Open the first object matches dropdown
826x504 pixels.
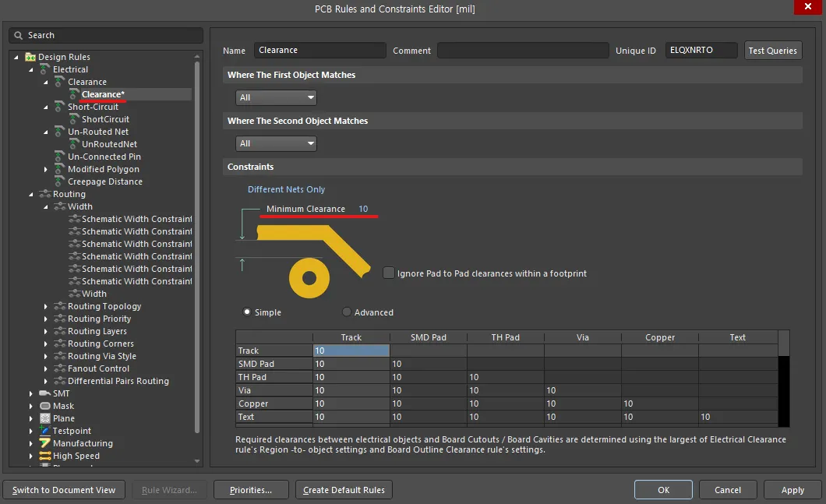point(276,97)
